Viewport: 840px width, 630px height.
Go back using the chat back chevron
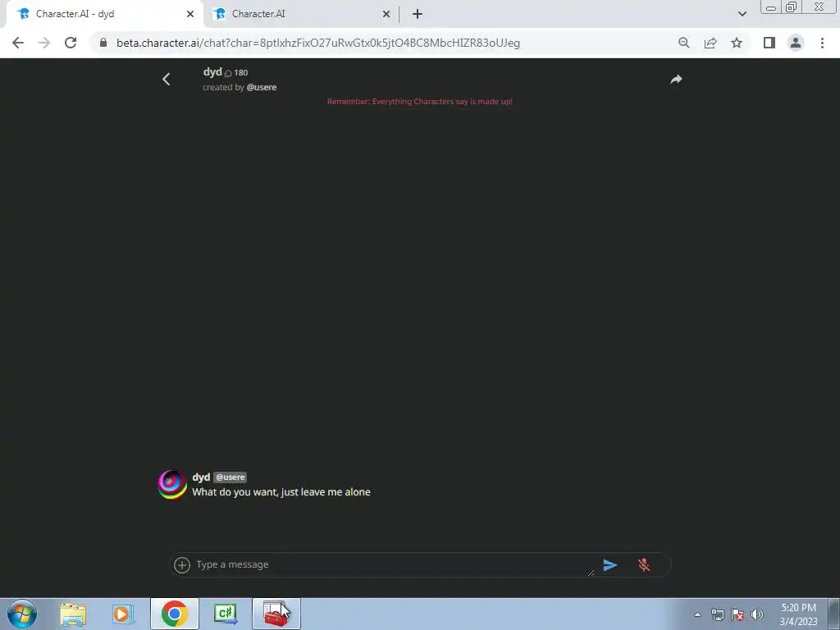point(166,80)
